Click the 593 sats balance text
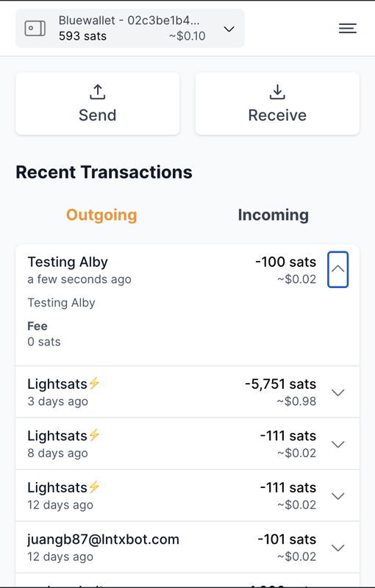The height and width of the screenshot is (588, 375). pos(82,36)
